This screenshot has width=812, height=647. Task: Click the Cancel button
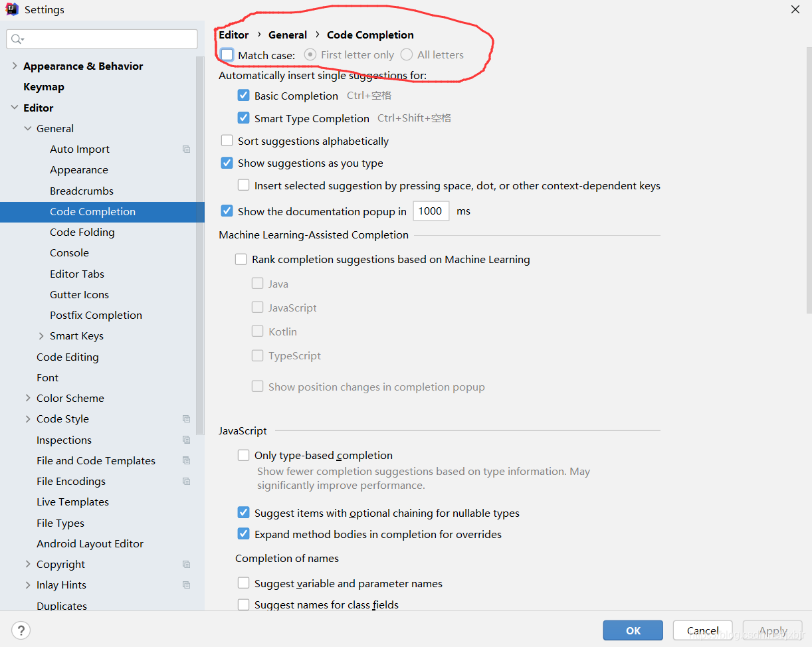pyautogui.click(x=703, y=630)
